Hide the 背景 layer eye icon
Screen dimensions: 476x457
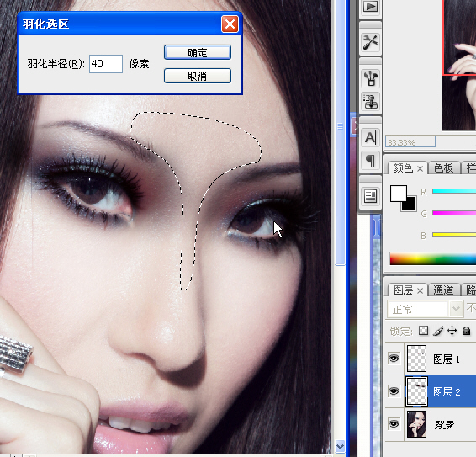pos(394,423)
